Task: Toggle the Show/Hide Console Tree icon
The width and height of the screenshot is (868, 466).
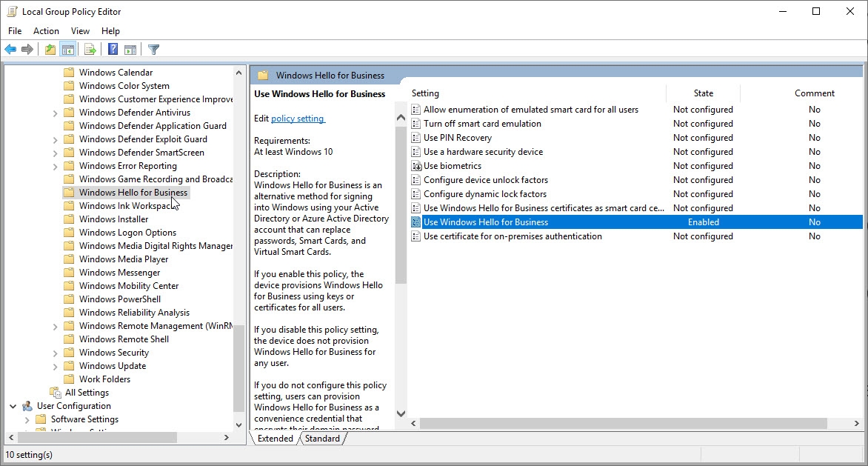Action: point(67,49)
